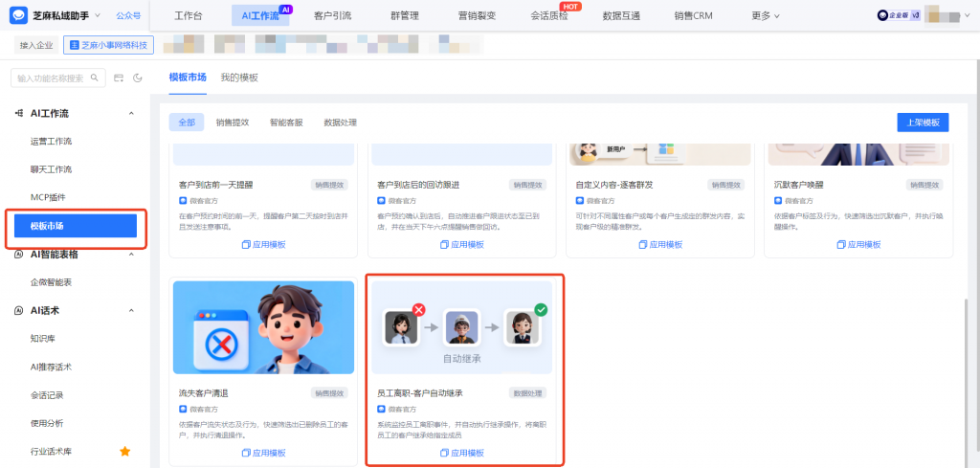980x468 pixels.
Task: Open the 会话质检 menu
Action: [x=549, y=15]
